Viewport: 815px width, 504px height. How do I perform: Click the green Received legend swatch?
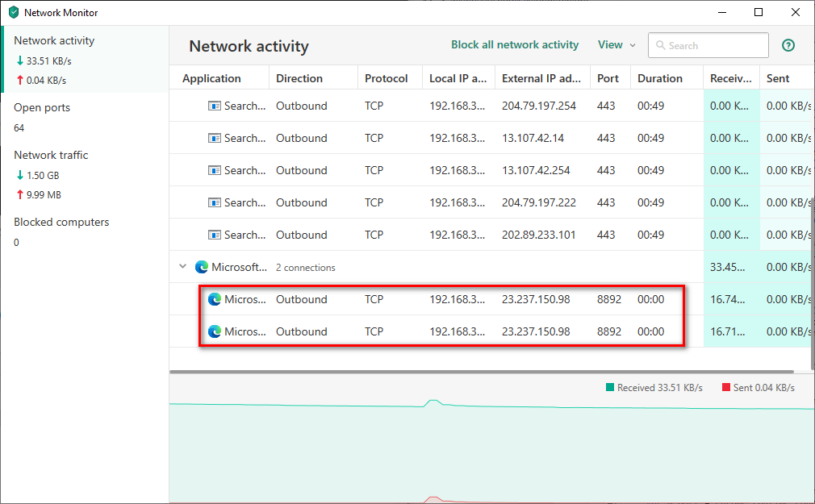610,388
